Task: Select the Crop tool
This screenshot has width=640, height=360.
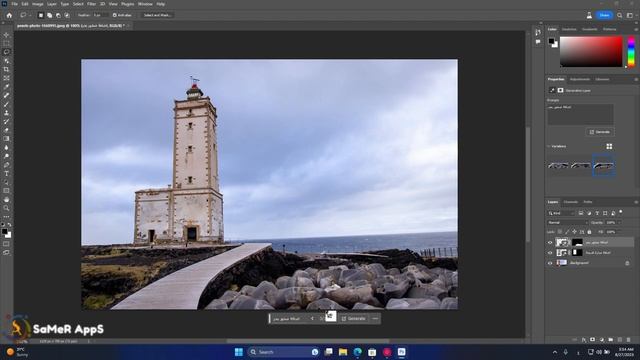Action: coord(6,69)
